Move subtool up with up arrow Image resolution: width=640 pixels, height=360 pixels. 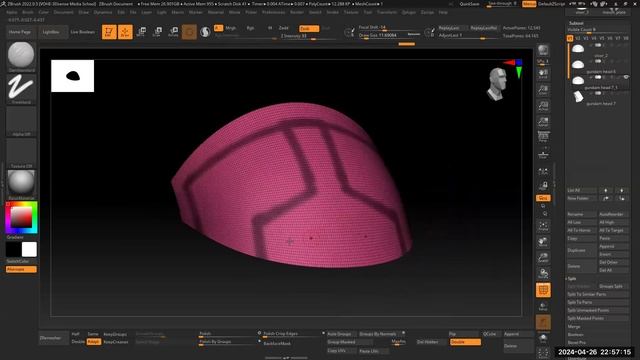point(606,190)
